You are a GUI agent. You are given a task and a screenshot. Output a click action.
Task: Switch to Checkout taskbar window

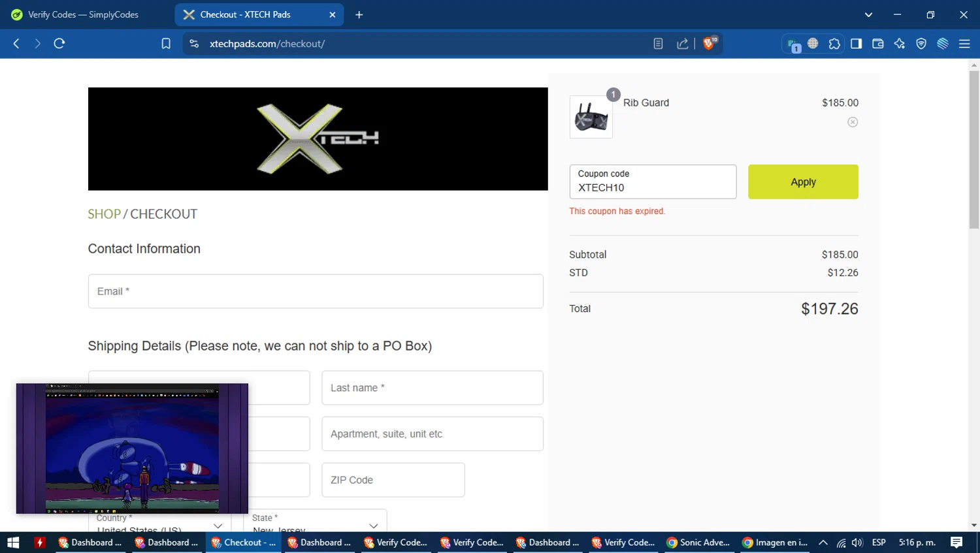[x=244, y=543]
